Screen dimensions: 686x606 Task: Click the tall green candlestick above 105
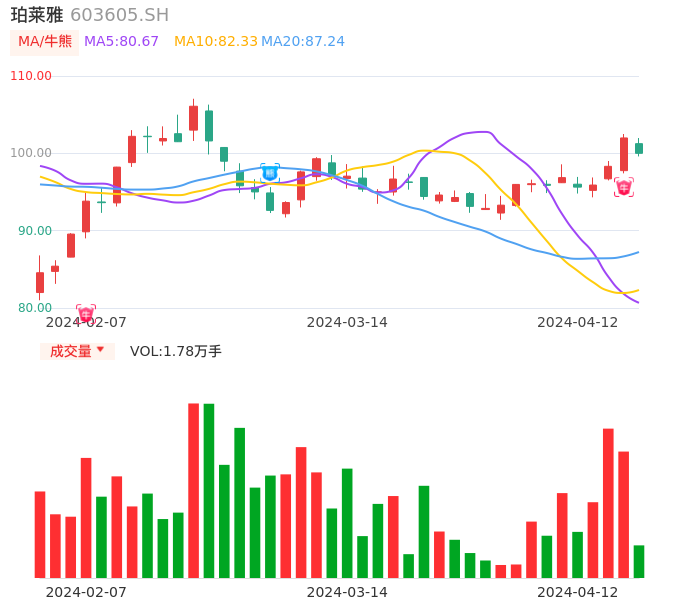tap(209, 125)
